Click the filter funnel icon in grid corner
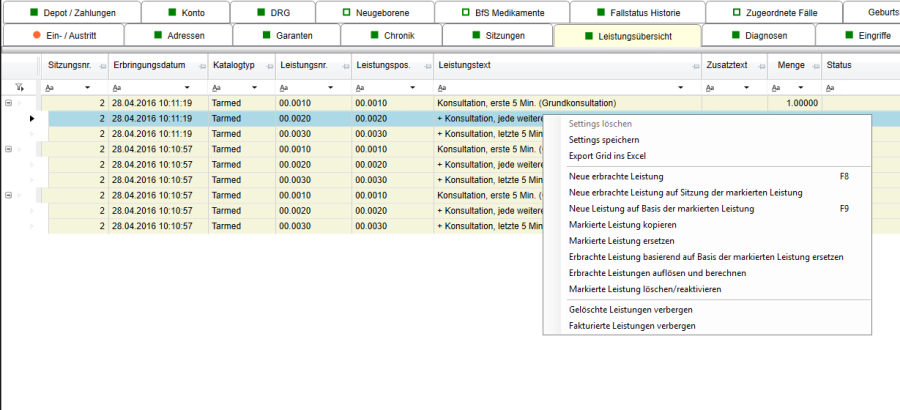Image resolution: width=900 pixels, height=410 pixels. tap(19, 88)
